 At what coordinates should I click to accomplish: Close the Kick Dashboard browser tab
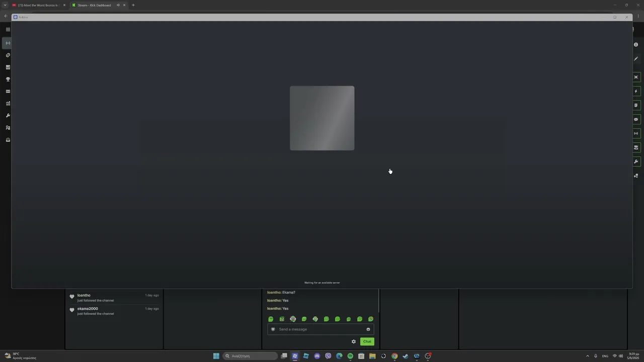click(x=124, y=5)
